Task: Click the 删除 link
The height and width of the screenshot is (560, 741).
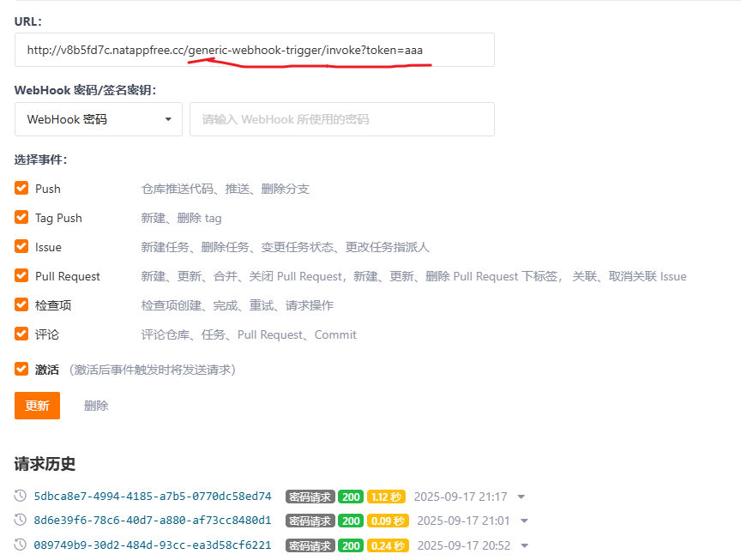Action: (96, 406)
